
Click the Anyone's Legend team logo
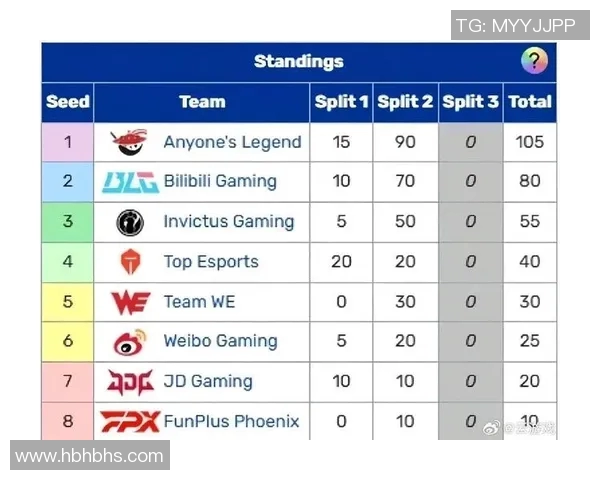[130, 142]
